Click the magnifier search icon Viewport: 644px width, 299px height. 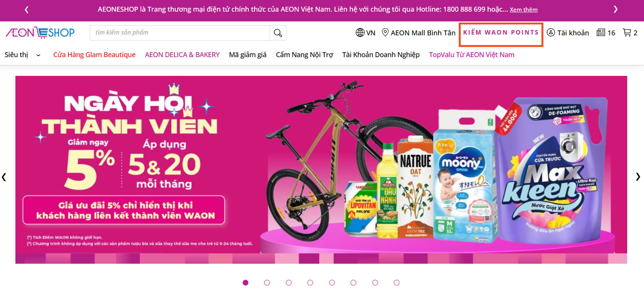click(x=278, y=33)
